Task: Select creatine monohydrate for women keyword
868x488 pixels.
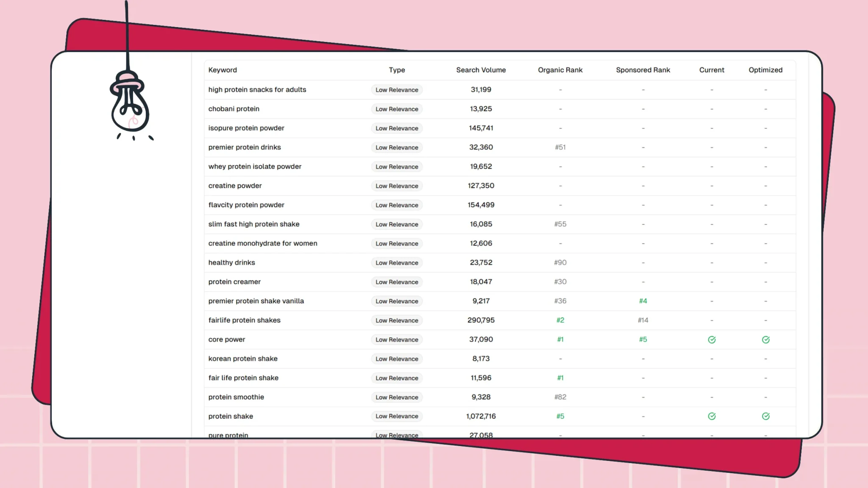Action: [x=262, y=243]
